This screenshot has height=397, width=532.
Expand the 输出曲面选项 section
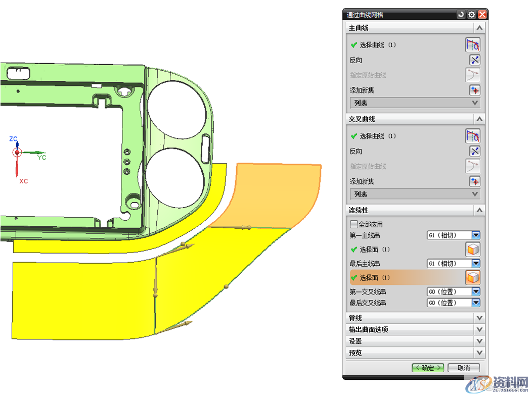coord(479,329)
